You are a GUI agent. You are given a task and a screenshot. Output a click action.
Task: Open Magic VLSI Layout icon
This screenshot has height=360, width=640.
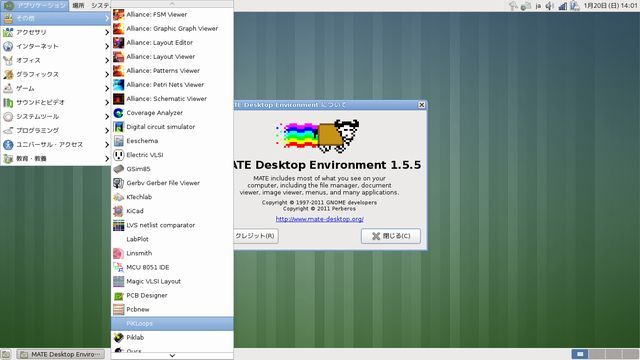point(118,282)
